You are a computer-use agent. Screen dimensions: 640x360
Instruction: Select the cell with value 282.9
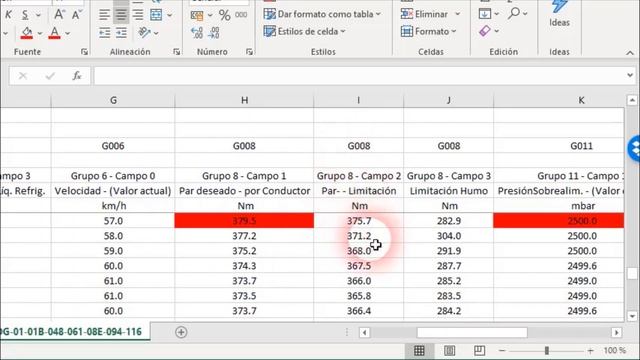click(x=449, y=221)
